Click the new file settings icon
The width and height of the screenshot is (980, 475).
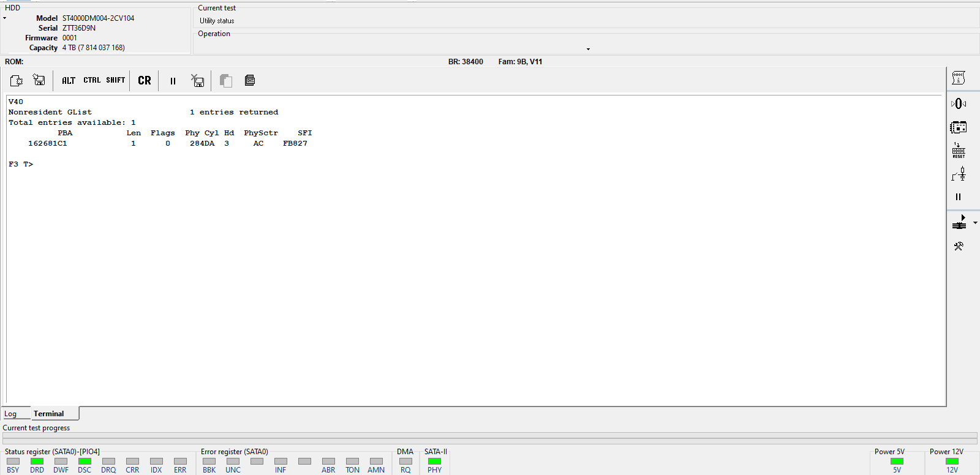click(17, 80)
